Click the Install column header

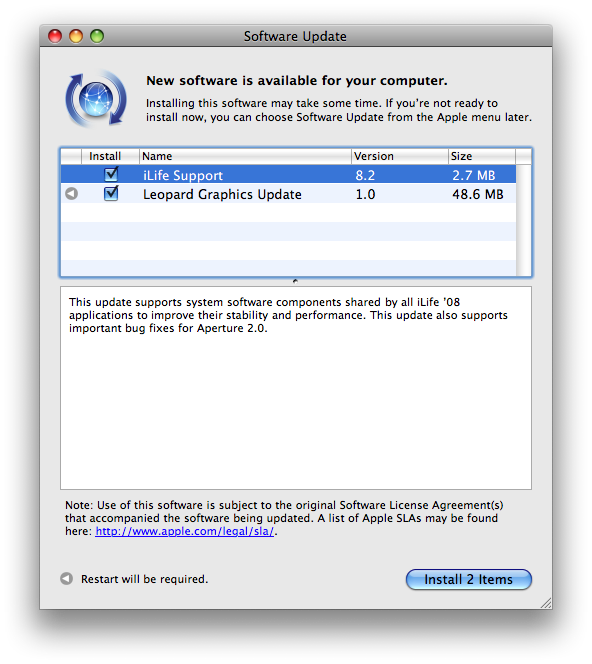click(x=110, y=156)
